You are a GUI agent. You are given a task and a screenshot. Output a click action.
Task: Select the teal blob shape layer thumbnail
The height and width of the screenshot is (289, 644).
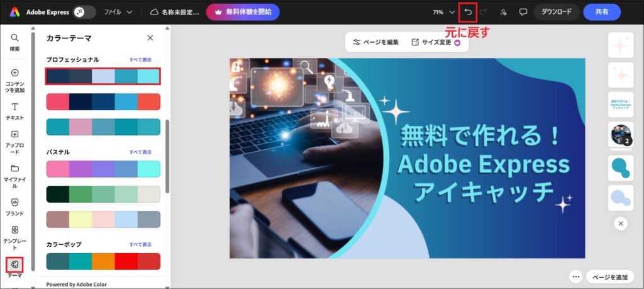(x=621, y=167)
